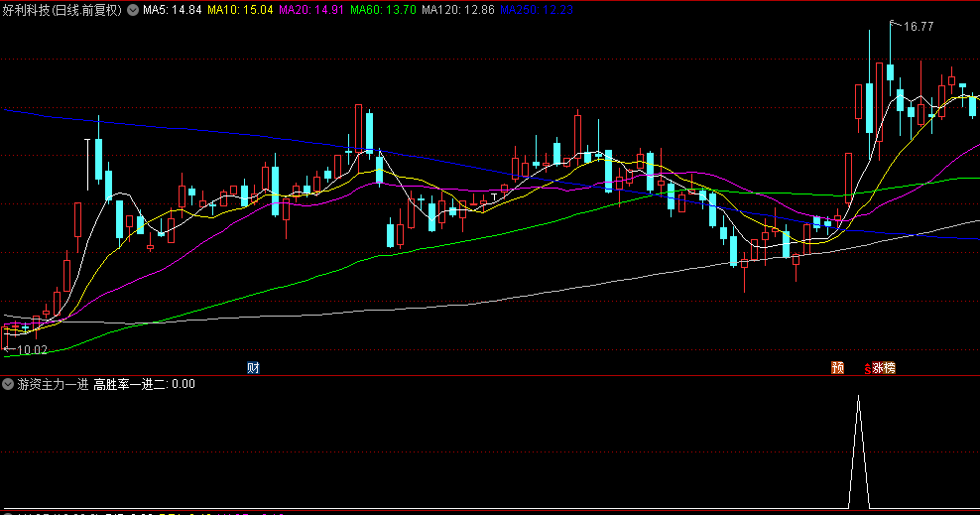Click the yellow MA10: 15.04 label
980x515 pixels.
[240, 10]
